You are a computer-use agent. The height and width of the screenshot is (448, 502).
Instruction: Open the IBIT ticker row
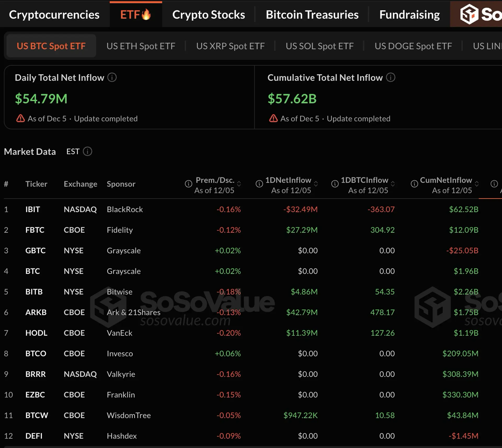coord(33,209)
